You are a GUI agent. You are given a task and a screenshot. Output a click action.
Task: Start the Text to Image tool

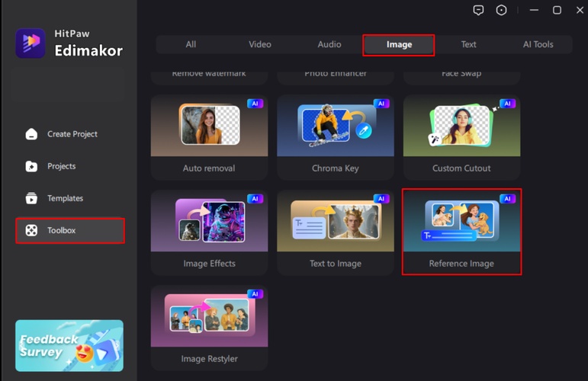point(336,232)
